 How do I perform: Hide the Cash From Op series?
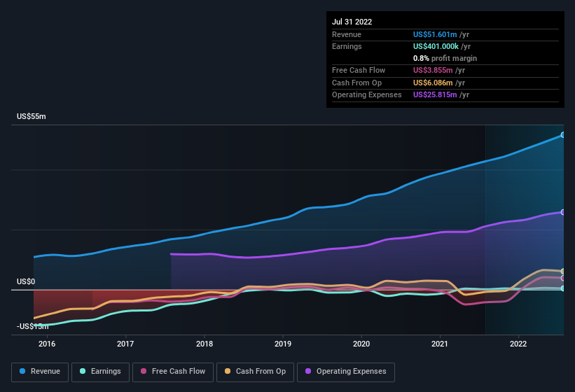pos(255,372)
